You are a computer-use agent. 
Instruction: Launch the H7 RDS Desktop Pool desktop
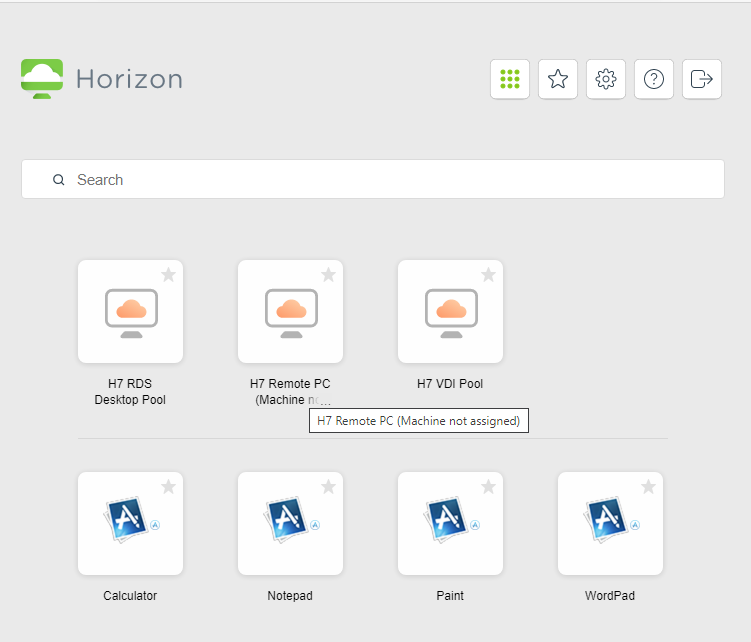130,312
